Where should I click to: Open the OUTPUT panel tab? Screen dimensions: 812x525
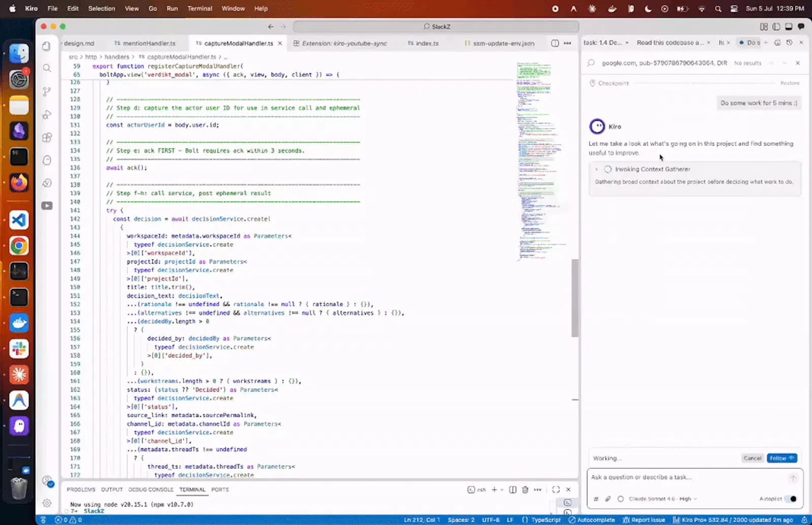pos(112,489)
